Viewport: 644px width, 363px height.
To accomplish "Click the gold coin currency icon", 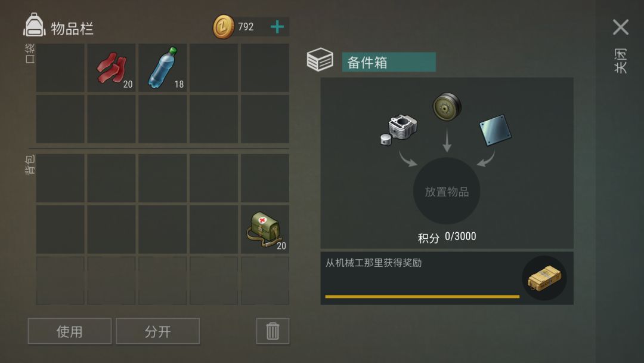I will (x=224, y=27).
